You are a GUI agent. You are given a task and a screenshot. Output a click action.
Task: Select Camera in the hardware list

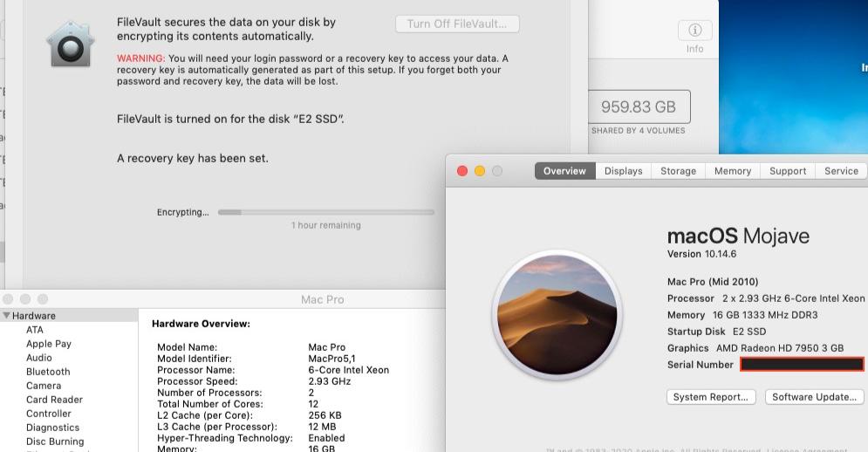point(44,386)
